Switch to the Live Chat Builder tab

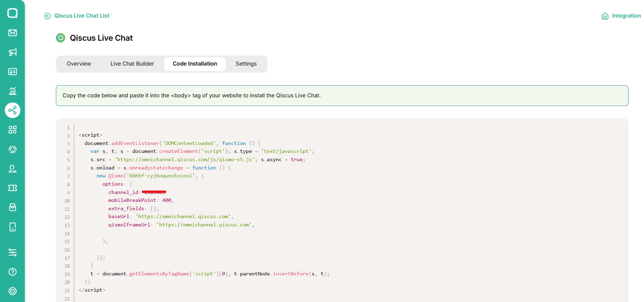(132, 64)
